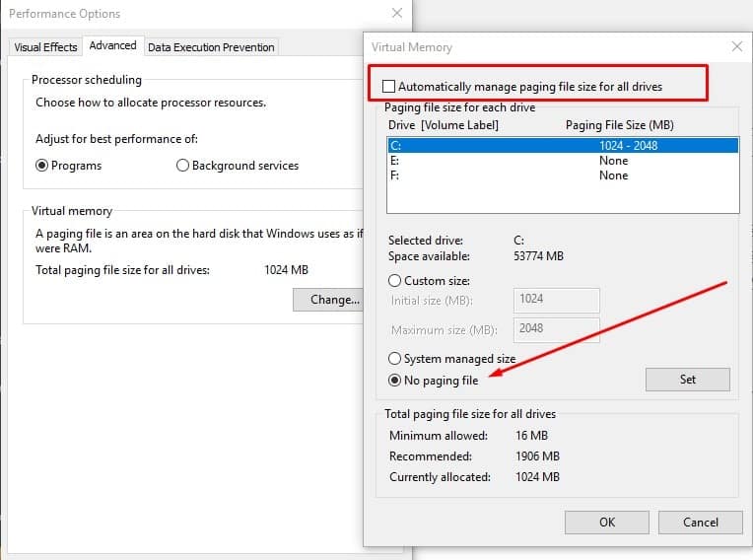Switch to the Visual Effects tab
The height and width of the screenshot is (560, 753).
point(45,47)
